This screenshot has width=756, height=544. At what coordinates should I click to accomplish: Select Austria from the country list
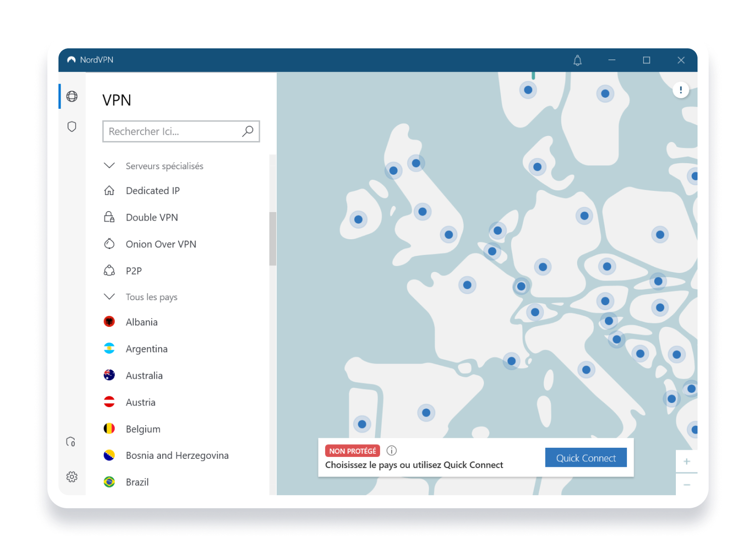140,402
